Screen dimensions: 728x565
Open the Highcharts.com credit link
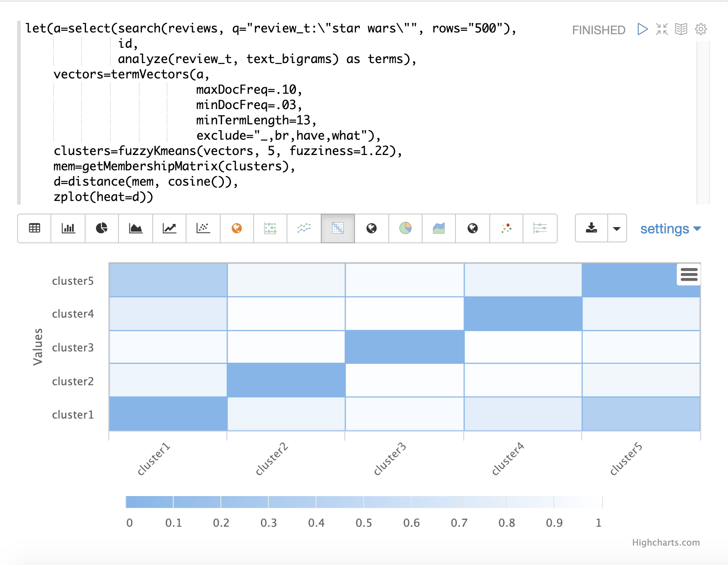pos(665,542)
